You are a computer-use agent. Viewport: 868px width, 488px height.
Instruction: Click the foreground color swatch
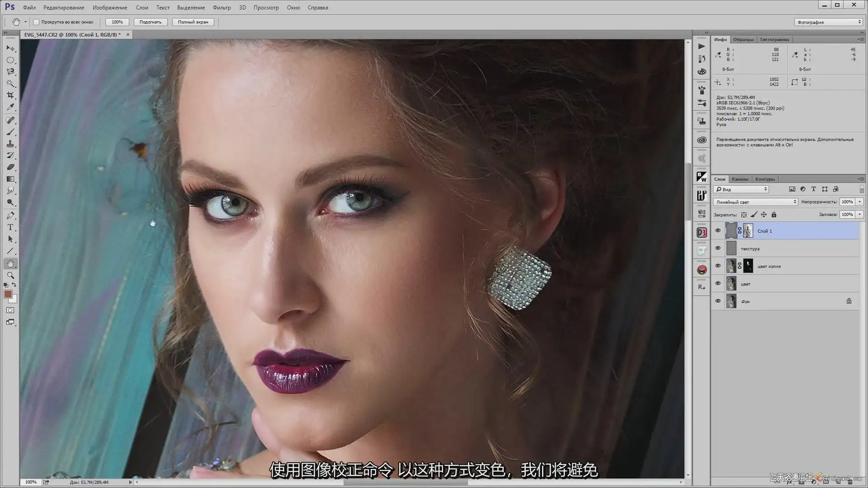pos(8,294)
